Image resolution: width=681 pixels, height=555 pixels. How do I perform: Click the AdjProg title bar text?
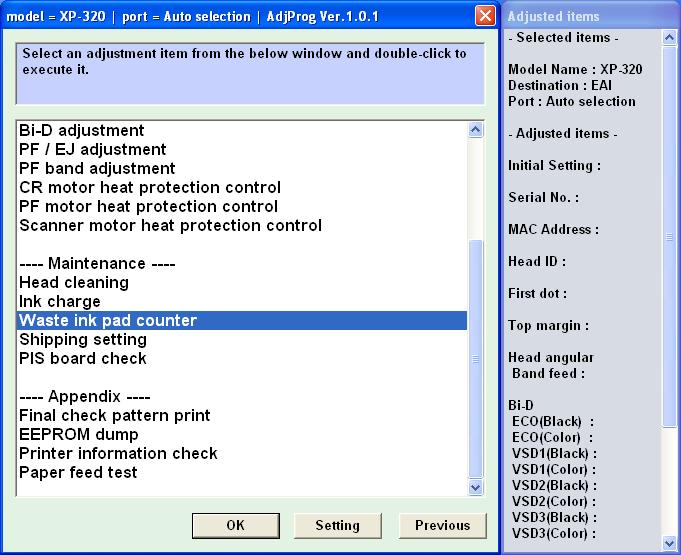click(192, 17)
